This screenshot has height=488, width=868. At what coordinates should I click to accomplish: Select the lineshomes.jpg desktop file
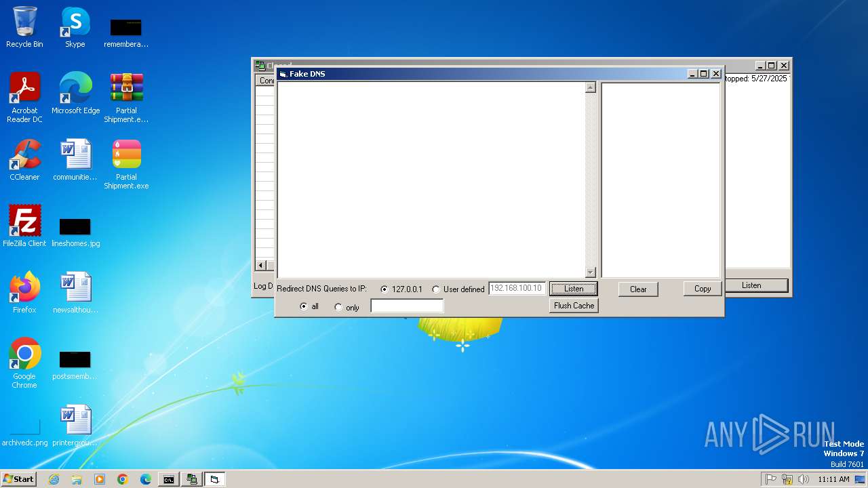point(75,232)
